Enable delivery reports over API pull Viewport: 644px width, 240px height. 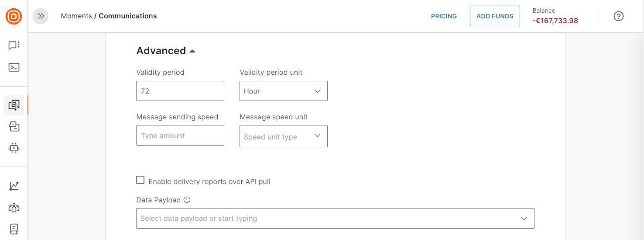click(140, 180)
